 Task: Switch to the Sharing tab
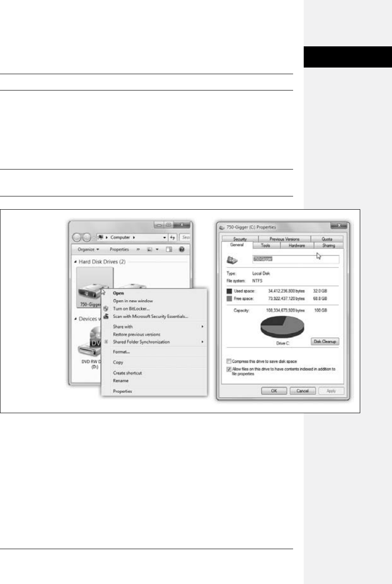point(329,245)
